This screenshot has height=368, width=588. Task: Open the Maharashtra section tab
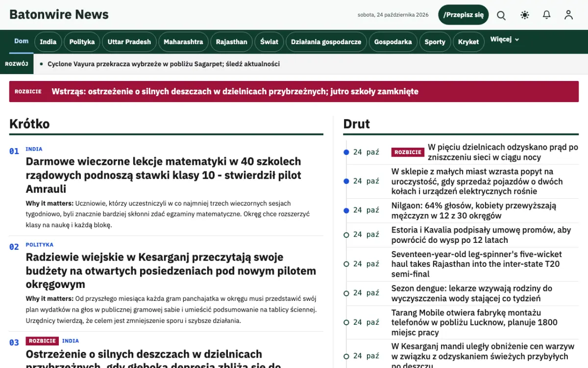183,42
